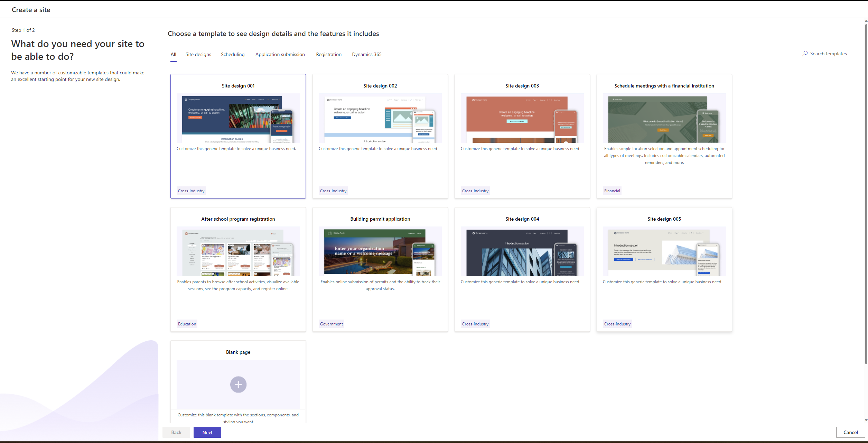Screen dimensions: 868x443
Task: Select the Scheduling tab
Action: point(233,54)
